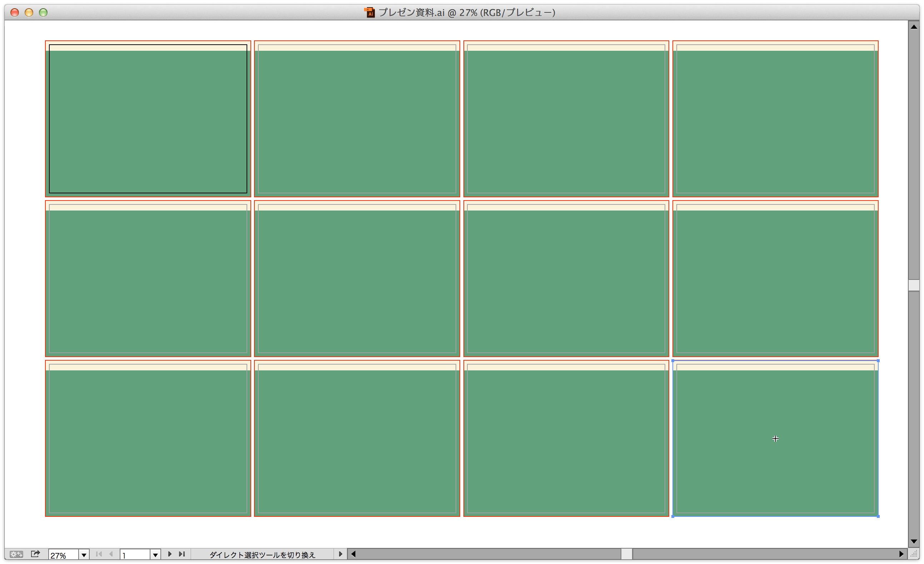Select the selected blue-outlined artboard at bottom right
Viewport: 924px width, 564px height.
pyautogui.click(x=775, y=439)
